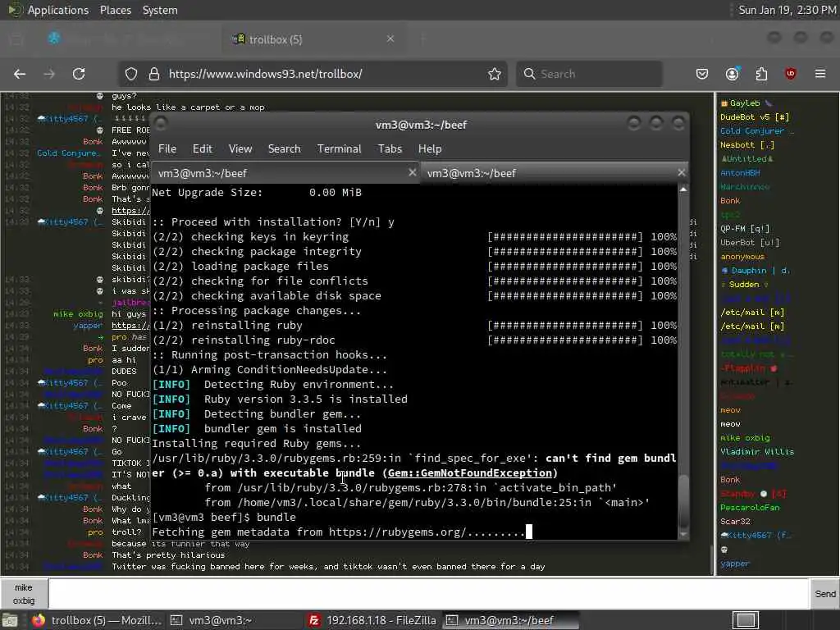Click the mike oxbig nickname button
Image resolution: width=840 pixels, height=630 pixels.
tap(24, 594)
